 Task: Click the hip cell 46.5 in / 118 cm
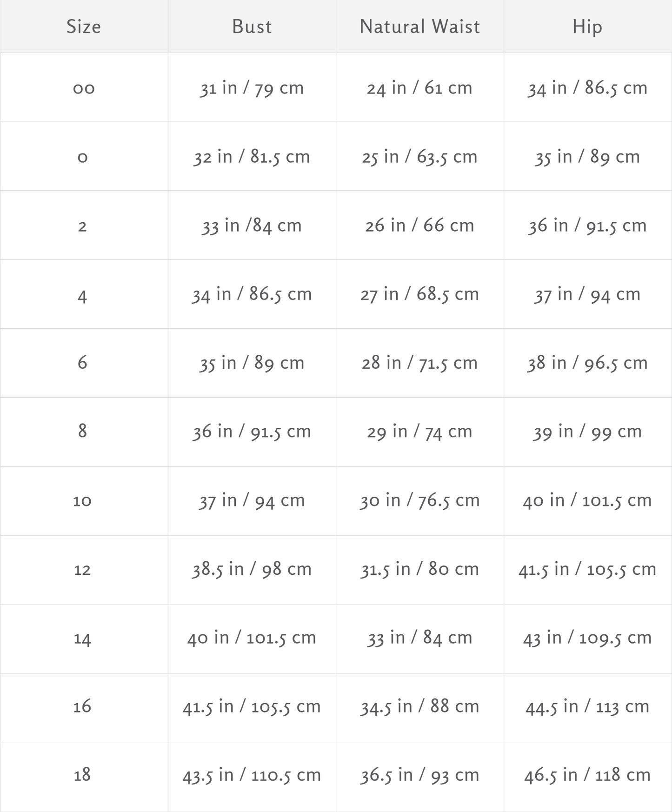[x=587, y=775]
